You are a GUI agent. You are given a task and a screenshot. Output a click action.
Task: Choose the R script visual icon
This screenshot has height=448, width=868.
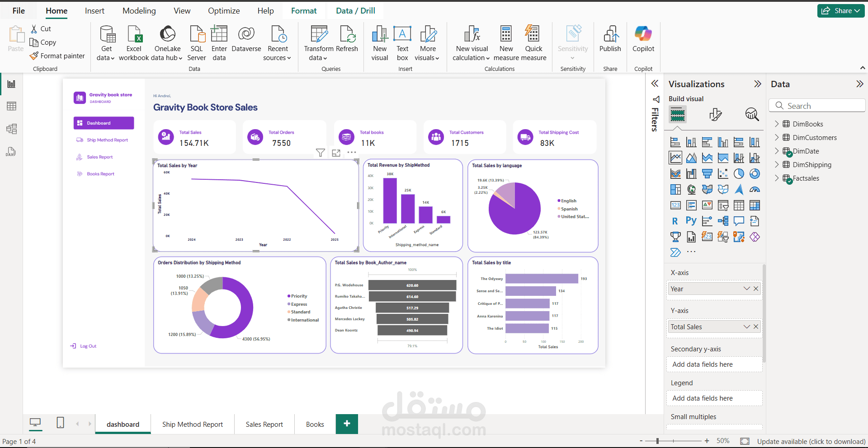pos(675,221)
